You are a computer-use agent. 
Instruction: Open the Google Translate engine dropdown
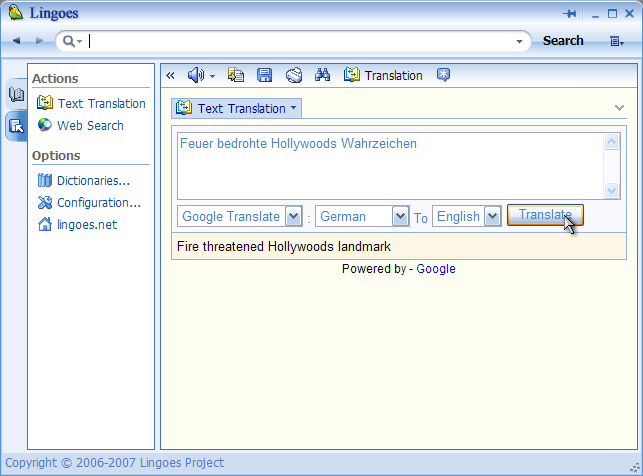coord(294,216)
